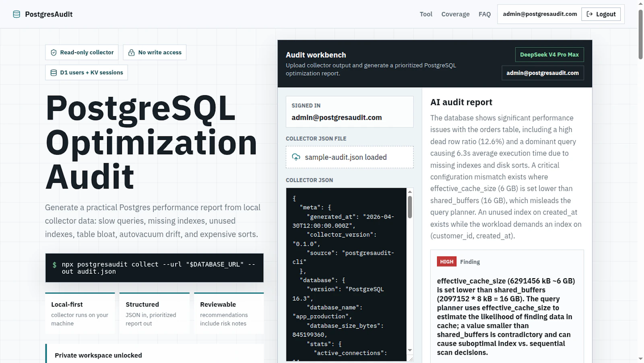Click the database icon in D1 users badge

[54, 73]
